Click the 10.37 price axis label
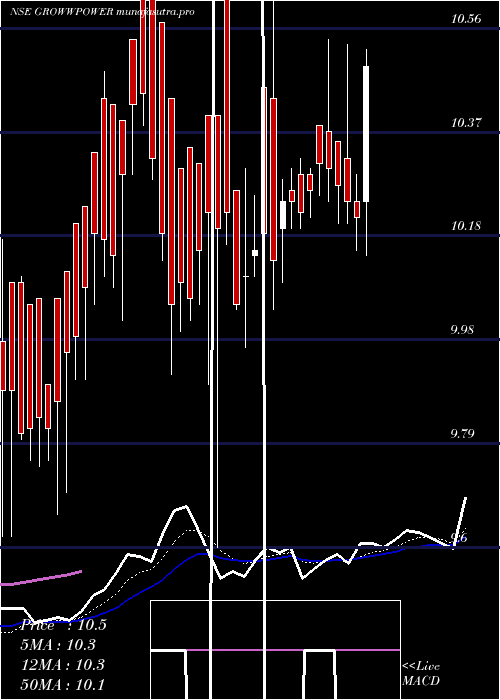Viewport: 500px width, 700px height. [466, 122]
